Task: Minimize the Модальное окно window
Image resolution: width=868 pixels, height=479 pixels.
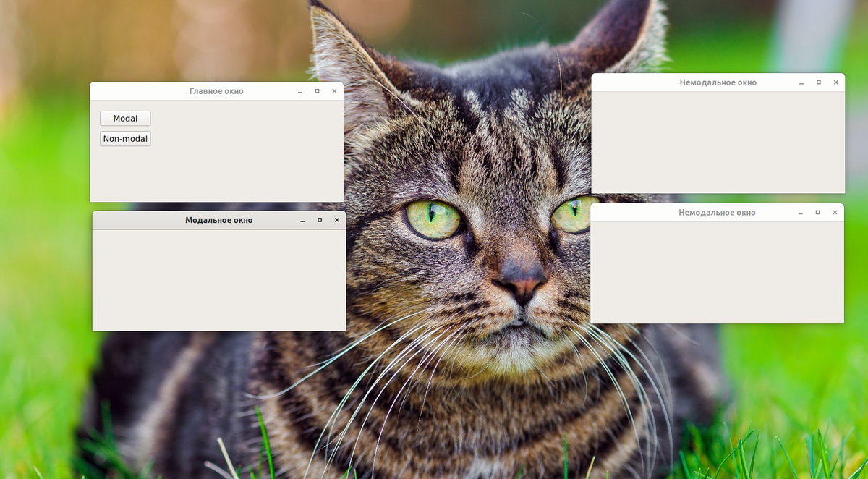Action: 302,220
